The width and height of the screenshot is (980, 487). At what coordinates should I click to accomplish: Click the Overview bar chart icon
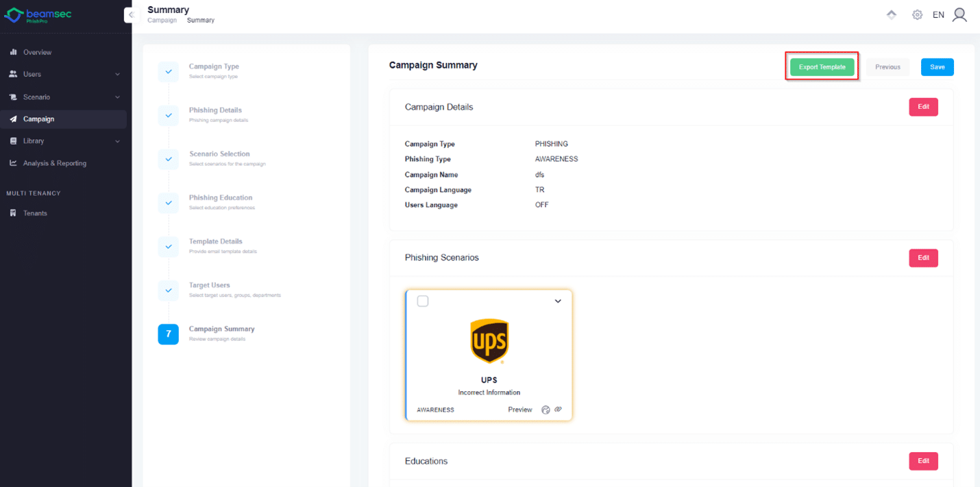pos(13,52)
